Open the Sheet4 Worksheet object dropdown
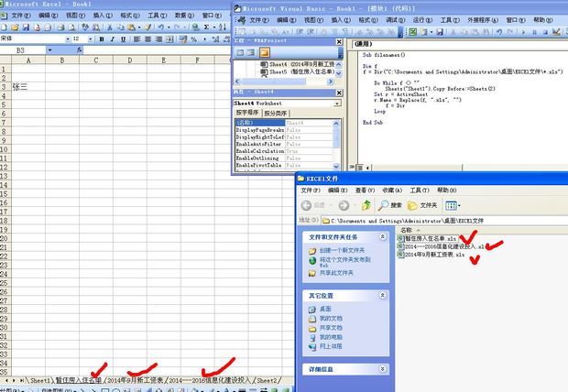The width and height of the screenshot is (568, 392). pos(338,103)
